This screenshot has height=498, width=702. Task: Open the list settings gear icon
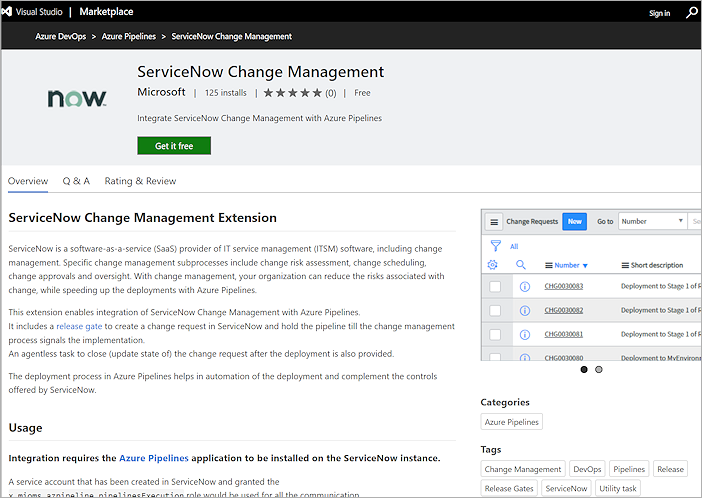pyautogui.click(x=492, y=265)
